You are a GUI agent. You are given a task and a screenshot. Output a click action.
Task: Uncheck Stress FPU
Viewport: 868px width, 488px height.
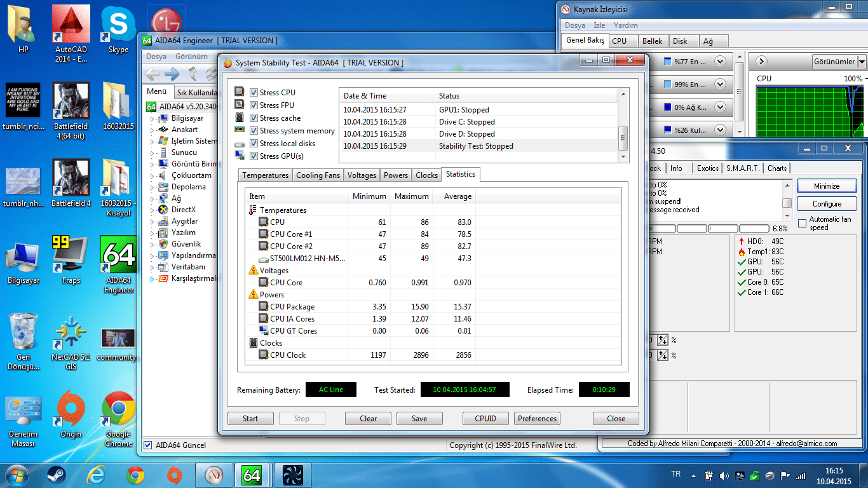click(254, 105)
